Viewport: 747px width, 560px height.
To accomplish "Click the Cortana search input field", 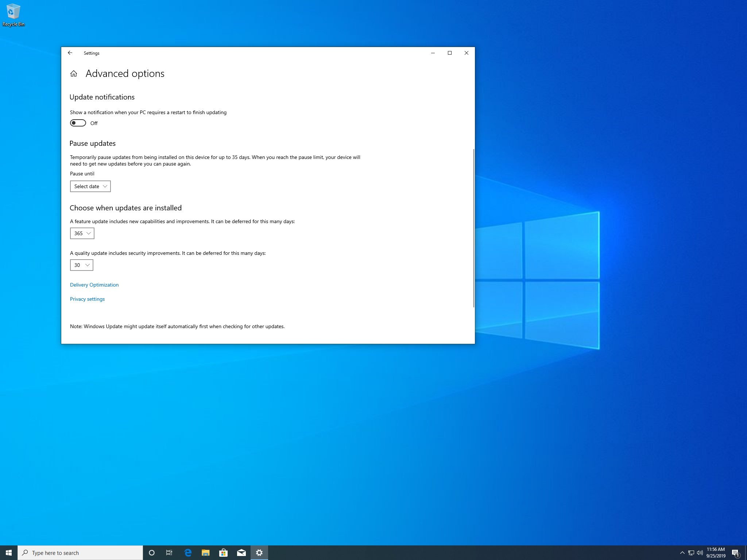I will (x=82, y=553).
